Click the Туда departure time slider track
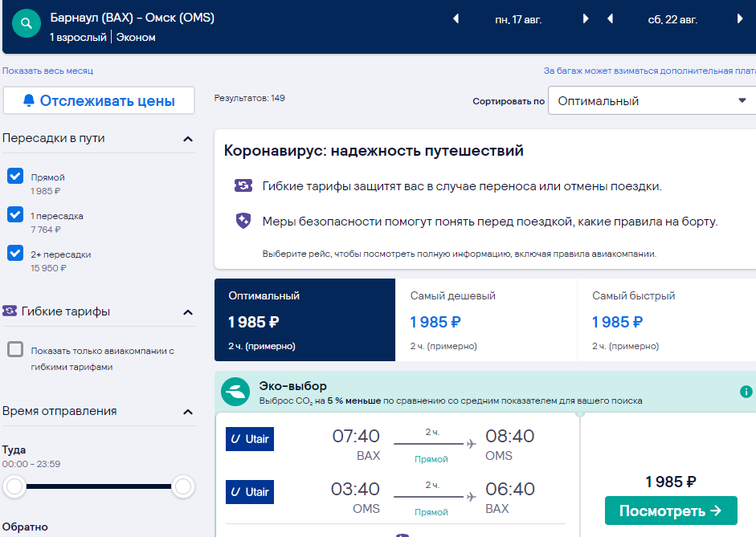The width and height of the screenshot is (756, 537). (x=99, y=486)
